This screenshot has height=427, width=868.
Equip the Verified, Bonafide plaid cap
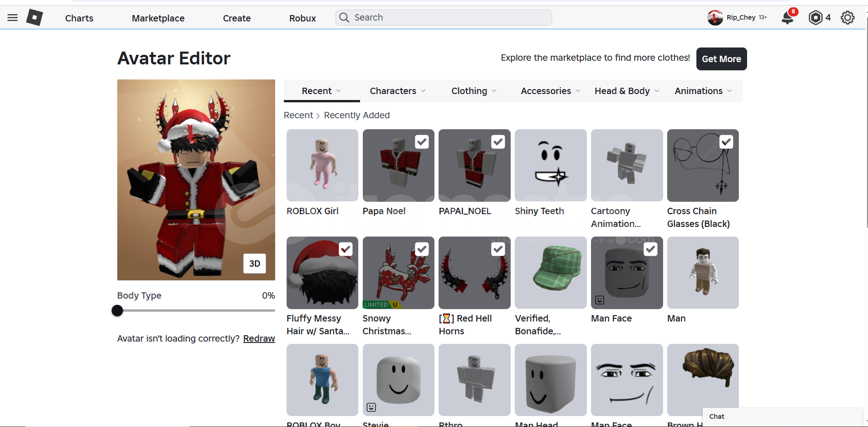(551, 273)
